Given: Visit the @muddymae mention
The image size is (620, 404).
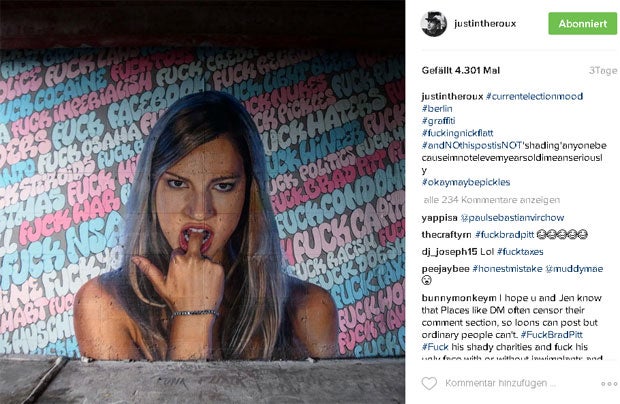Looking at the screenshot, I should 574,269.
